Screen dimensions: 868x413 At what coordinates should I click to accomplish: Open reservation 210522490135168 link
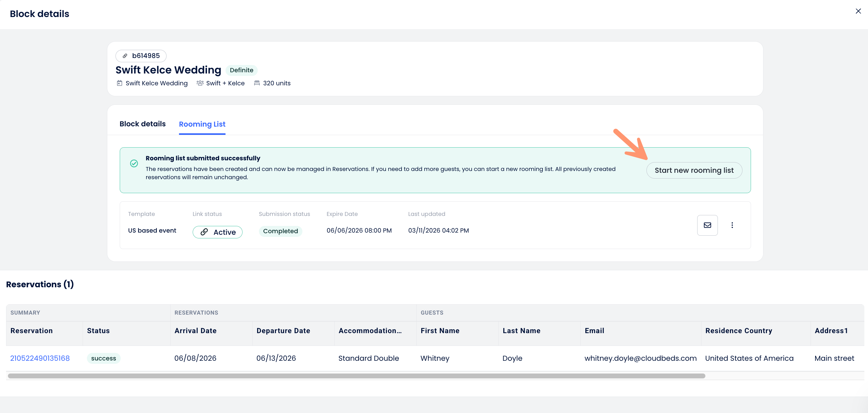click(x=40, y=358)
